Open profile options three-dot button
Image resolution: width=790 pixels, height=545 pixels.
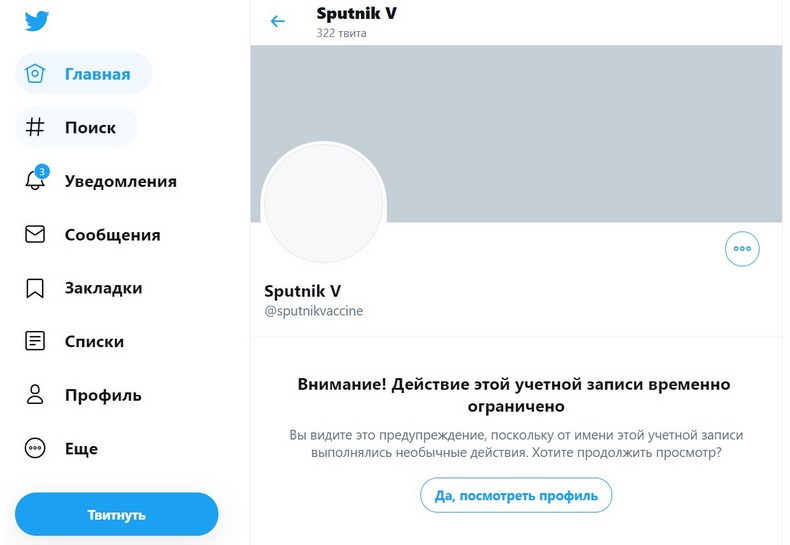tap(742, 249)
